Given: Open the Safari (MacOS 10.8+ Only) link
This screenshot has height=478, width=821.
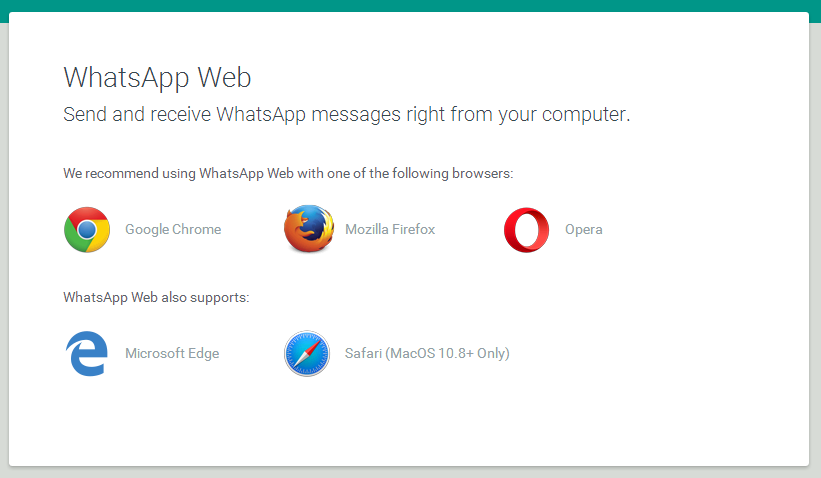Looking at the screenshot, I should [x=427, y=353].
